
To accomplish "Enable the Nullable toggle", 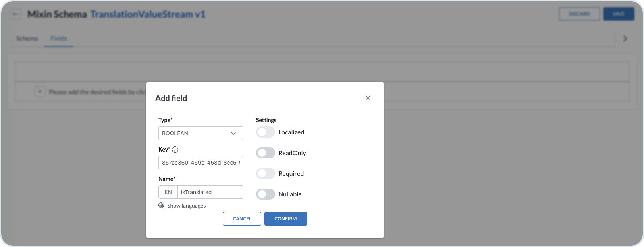I will (x=265, y=194).
